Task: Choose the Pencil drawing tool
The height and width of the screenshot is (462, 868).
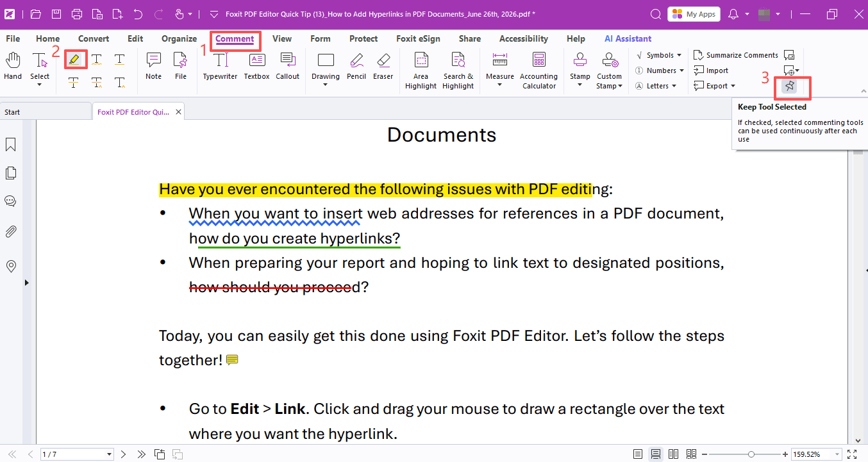Action: 356,67
